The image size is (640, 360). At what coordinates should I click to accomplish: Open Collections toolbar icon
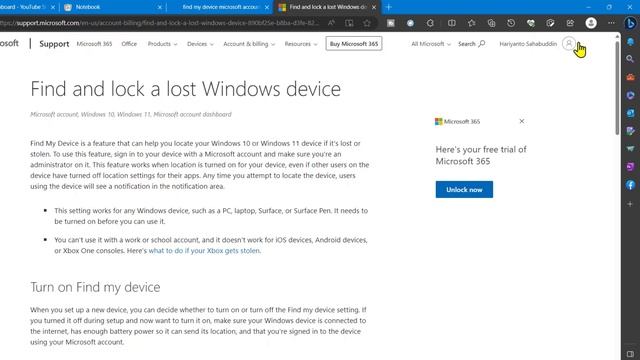click(491, 23)
